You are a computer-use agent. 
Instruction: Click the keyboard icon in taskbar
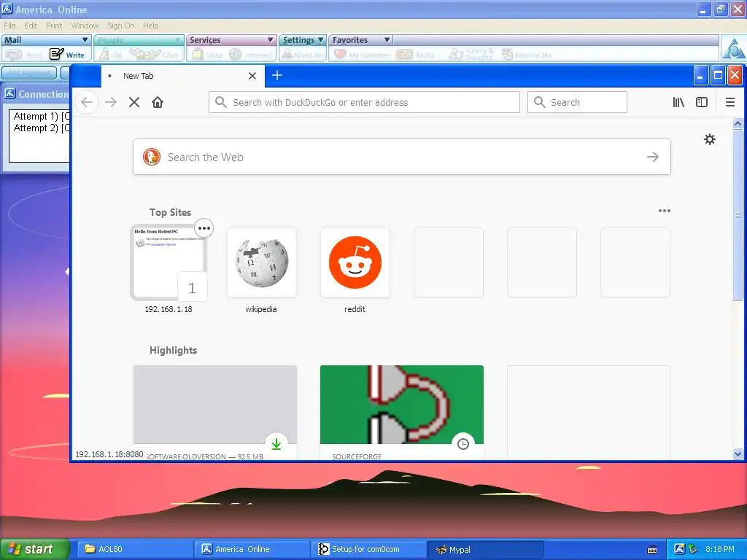[x=652, y=550]
